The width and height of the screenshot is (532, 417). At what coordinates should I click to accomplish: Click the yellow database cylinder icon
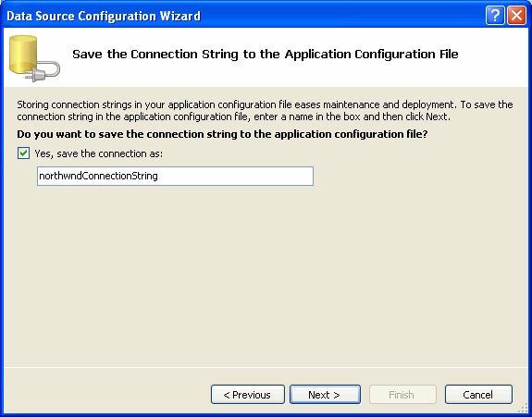23,55
